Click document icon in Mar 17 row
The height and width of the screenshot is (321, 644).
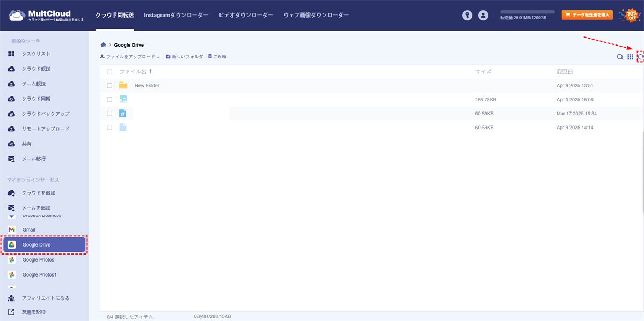123,114
